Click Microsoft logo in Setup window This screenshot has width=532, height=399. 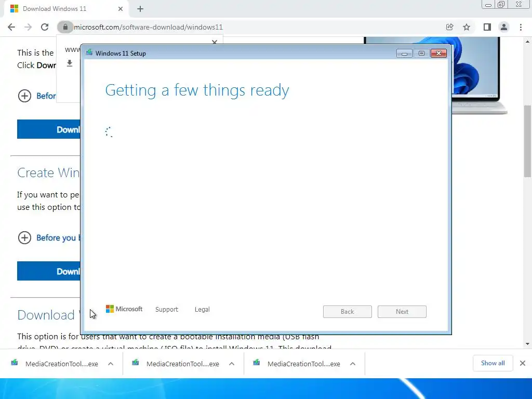click(124, 309)
